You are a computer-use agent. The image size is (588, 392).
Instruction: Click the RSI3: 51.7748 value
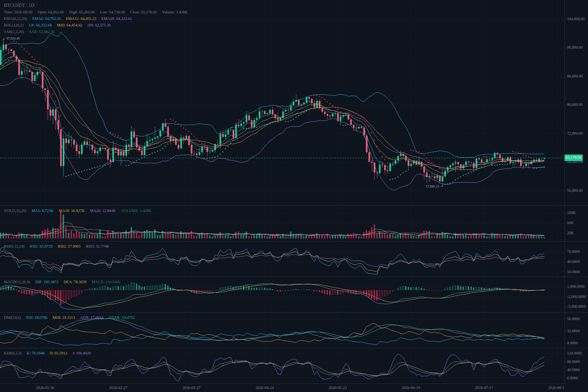click(97, 246)
